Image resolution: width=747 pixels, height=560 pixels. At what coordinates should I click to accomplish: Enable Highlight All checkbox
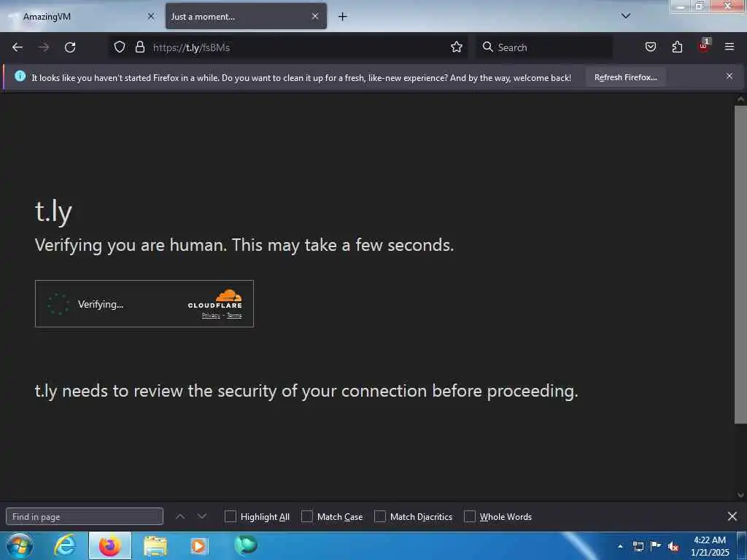[230, 516]
